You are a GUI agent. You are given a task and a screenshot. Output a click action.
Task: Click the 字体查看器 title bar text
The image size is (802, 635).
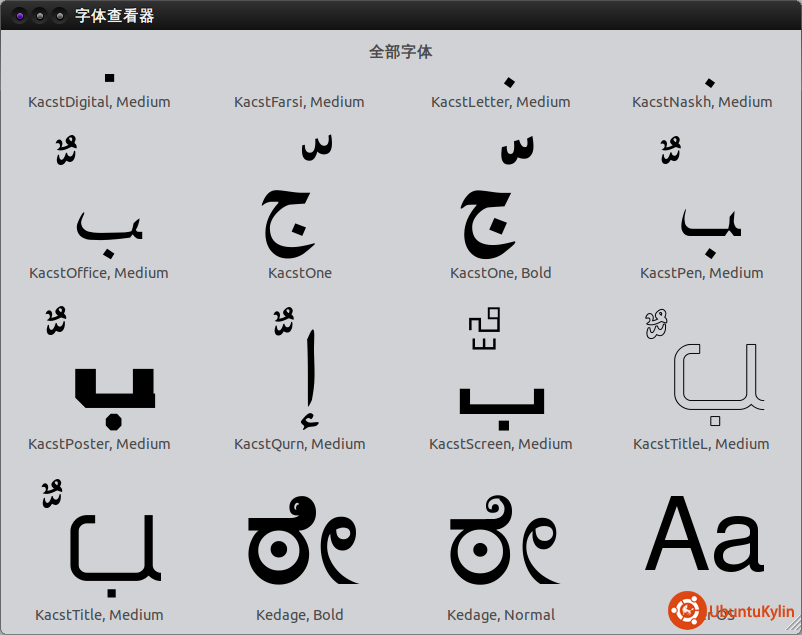click(114, 15)
